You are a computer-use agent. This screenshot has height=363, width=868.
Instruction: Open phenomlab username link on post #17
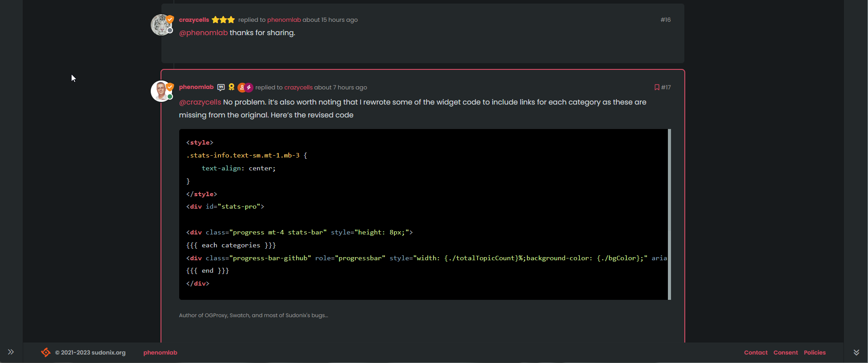(196, 87)
